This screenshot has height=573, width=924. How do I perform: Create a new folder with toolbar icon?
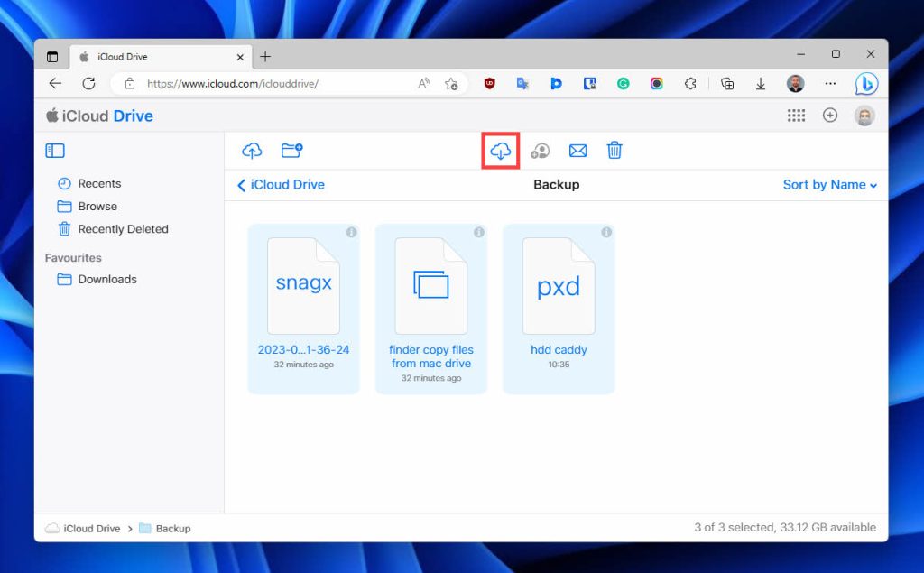(291, 151)
